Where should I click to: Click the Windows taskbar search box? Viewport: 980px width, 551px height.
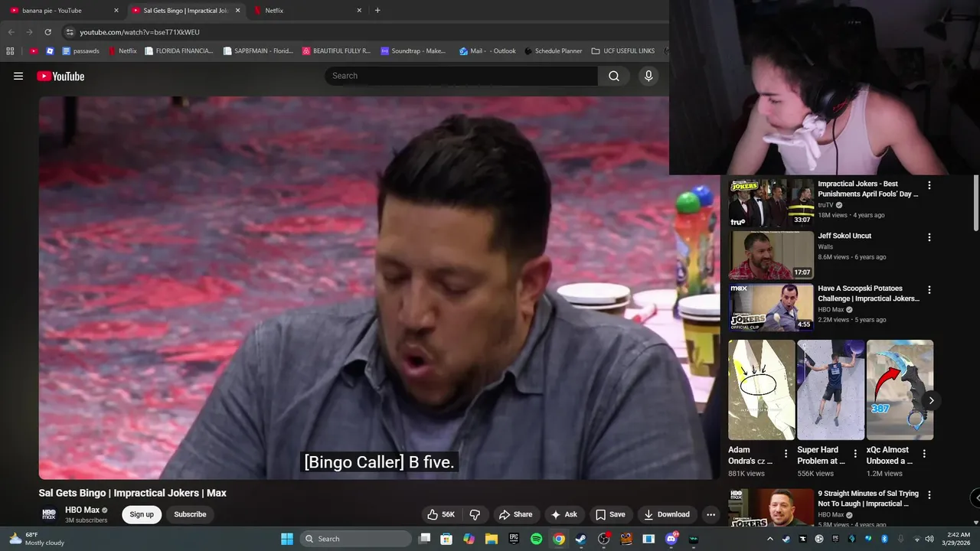point(355,539)
